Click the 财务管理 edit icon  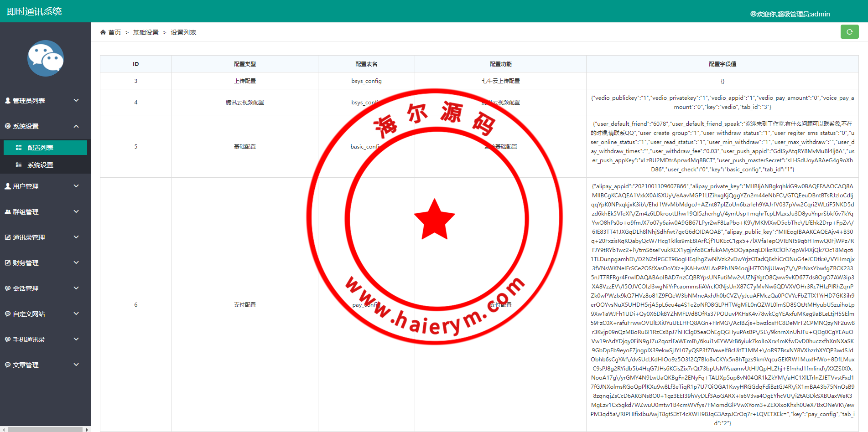coord(7,262)
